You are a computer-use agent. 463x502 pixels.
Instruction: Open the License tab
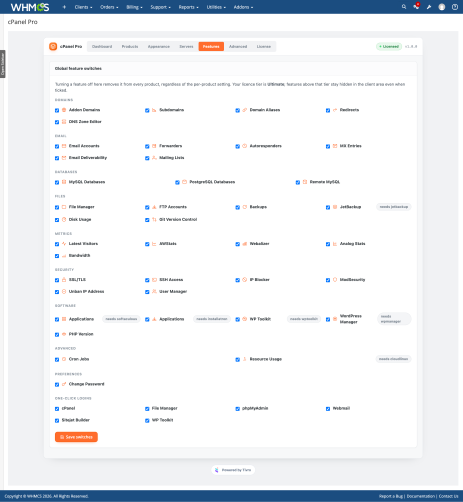[x=264, y=46]
